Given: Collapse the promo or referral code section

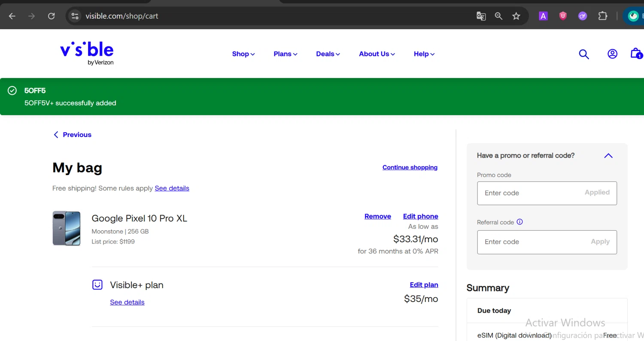Looking at the screenshot, I should tap(608, 155).
